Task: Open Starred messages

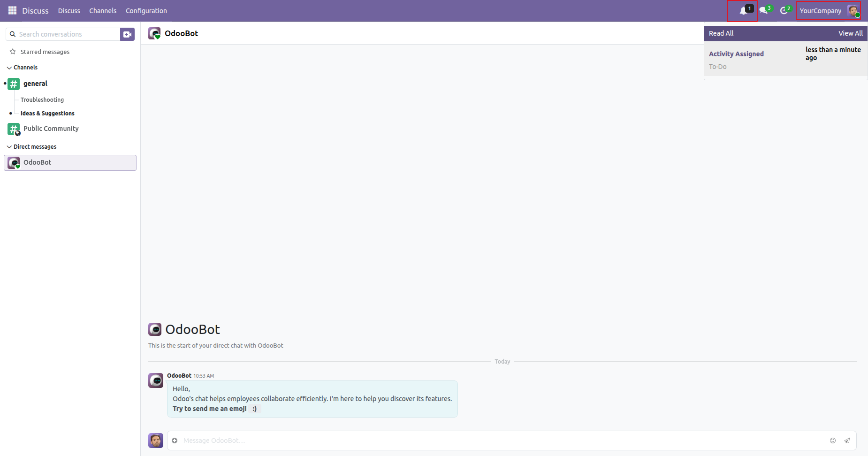Action: [x=45, y=52]
